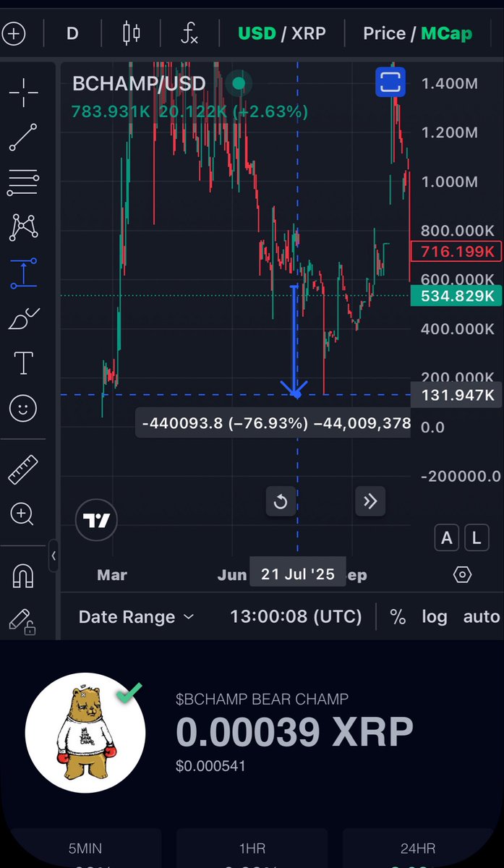Click the 1.400M price axis label
The width and height of the screenshot is (504, 868).
(449, 83)
